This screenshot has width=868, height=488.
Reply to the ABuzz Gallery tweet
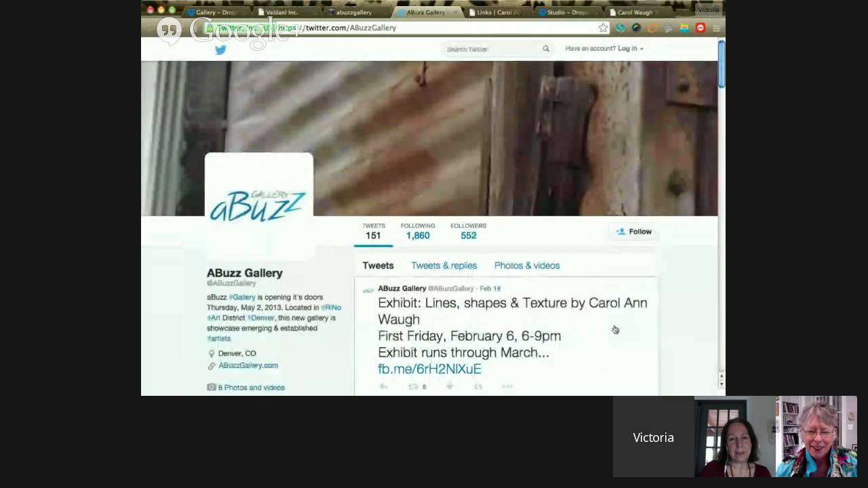click(383, 386)
